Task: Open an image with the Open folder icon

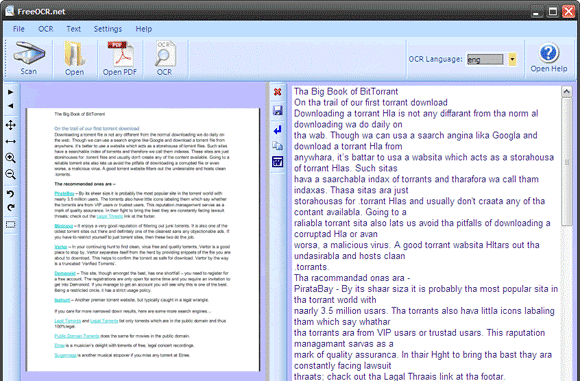Action: [x=74, y=59]
